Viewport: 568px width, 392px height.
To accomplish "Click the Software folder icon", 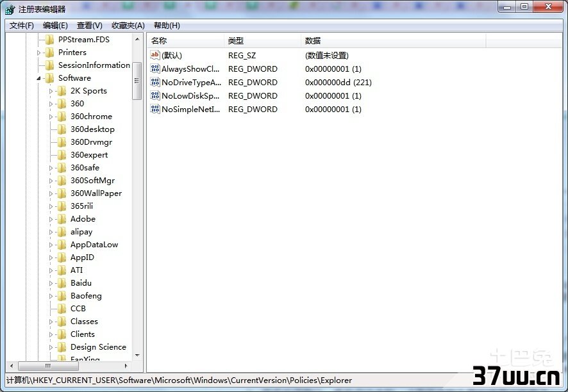I will (49, 78).
